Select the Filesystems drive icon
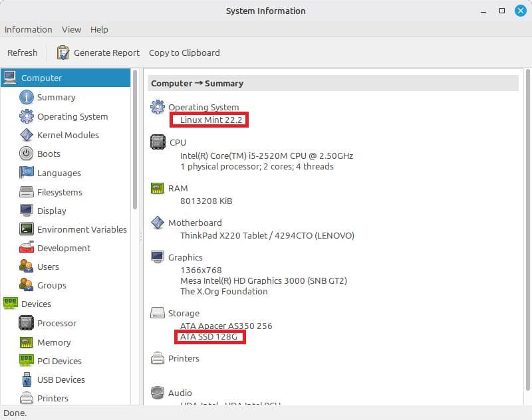 pos(26,192)
